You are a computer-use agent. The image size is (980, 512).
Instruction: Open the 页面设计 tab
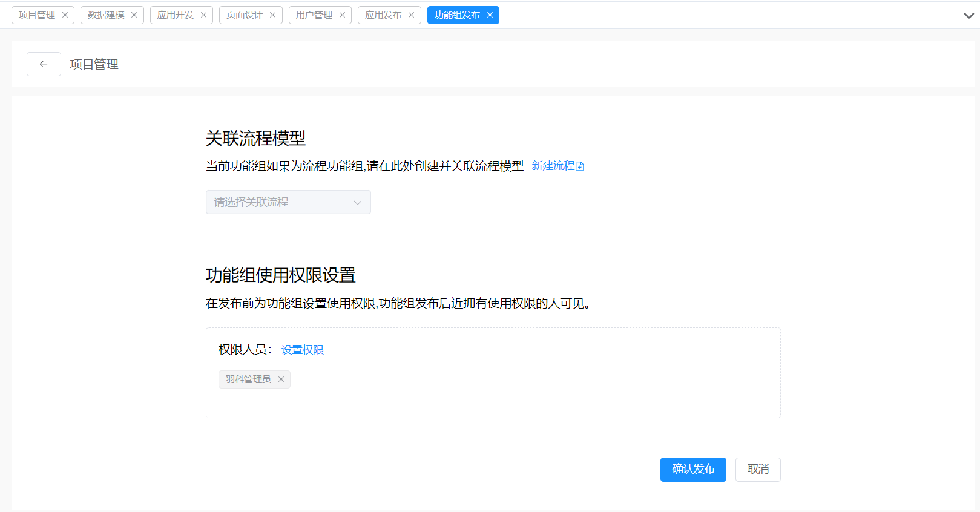pyautogui.click(x=244, y=15)
